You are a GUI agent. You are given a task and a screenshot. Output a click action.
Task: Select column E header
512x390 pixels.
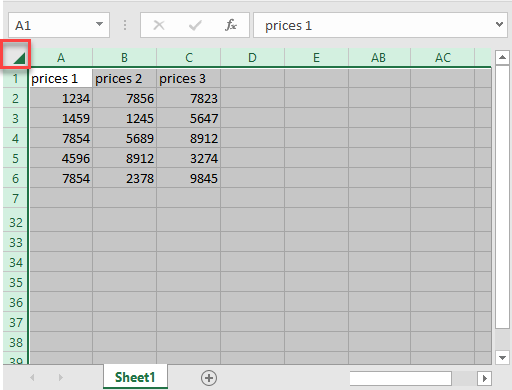point(316,58)
